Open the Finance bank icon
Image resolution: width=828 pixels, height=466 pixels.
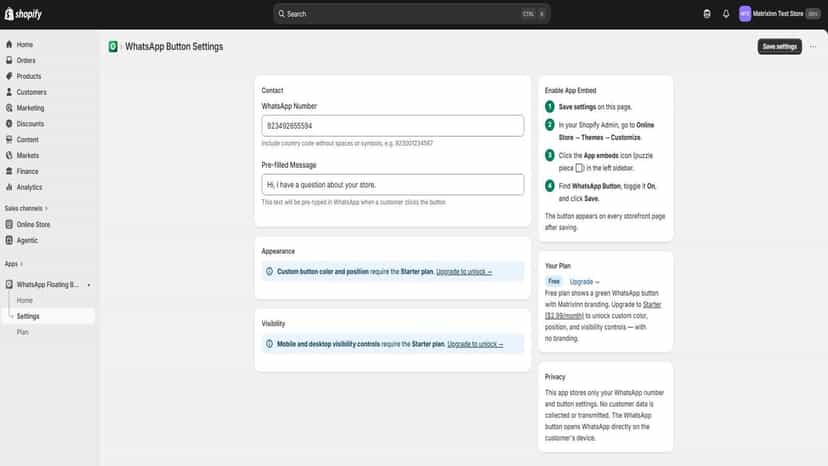pos(9,171)
